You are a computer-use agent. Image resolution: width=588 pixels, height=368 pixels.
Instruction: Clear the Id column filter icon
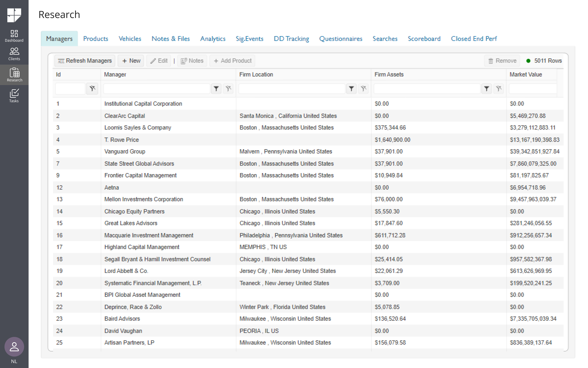click(x=92, y=89)
